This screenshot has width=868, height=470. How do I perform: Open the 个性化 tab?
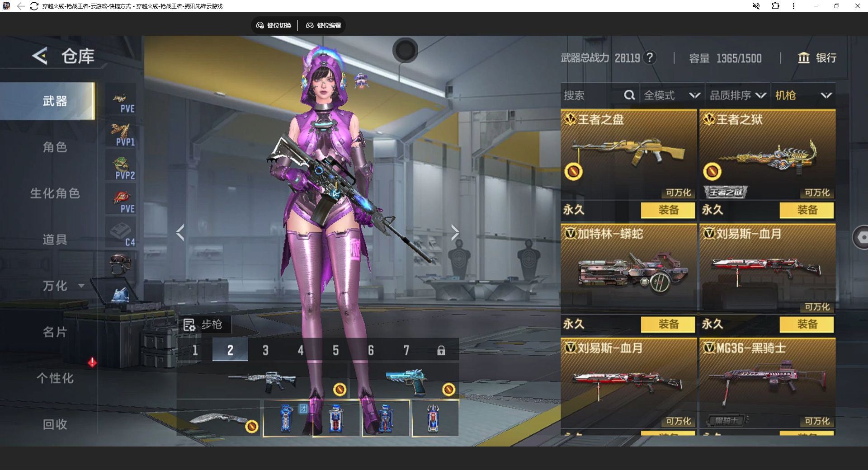55,378
